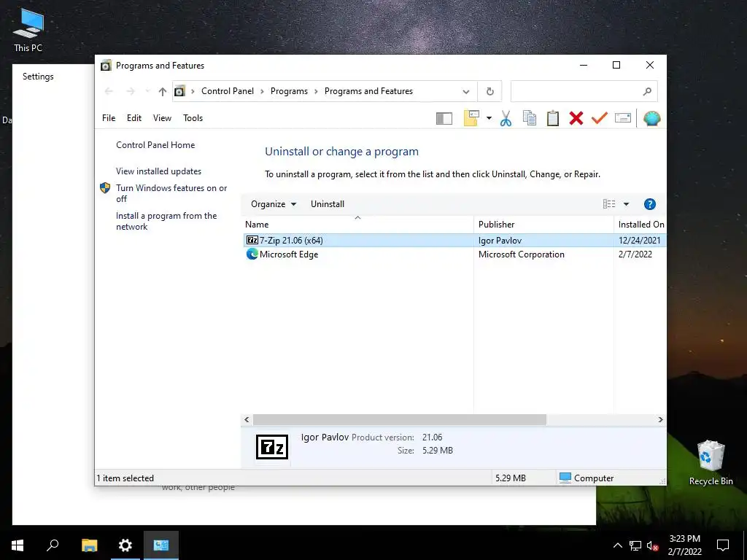Open the This PC desktop icon
The height and width of the screenshot is (560, 747).
click(28, 30)
